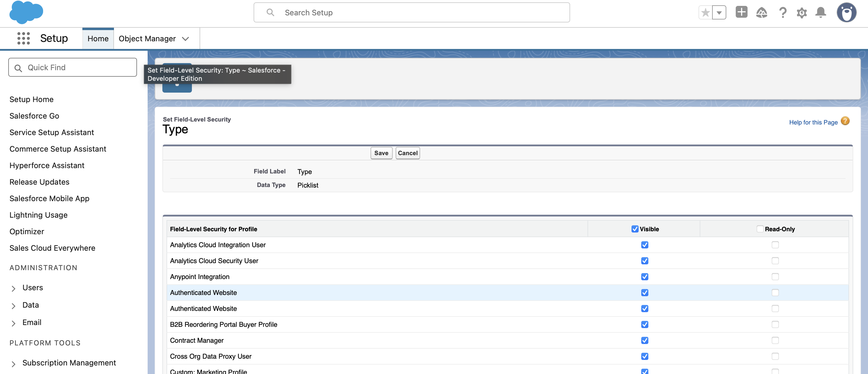Click the Salesforce cloud logo
This screenshot has height=374, width=868.
tap(26, 12)
